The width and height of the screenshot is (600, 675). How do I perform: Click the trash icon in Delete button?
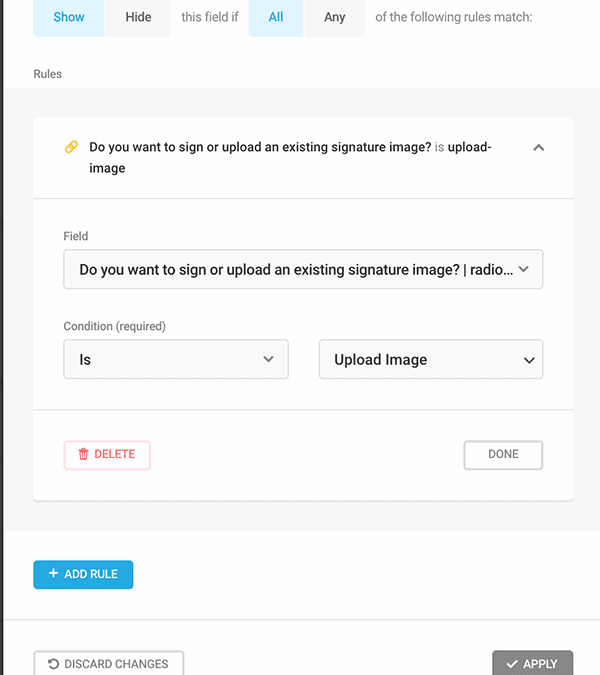tap(83, 454)
